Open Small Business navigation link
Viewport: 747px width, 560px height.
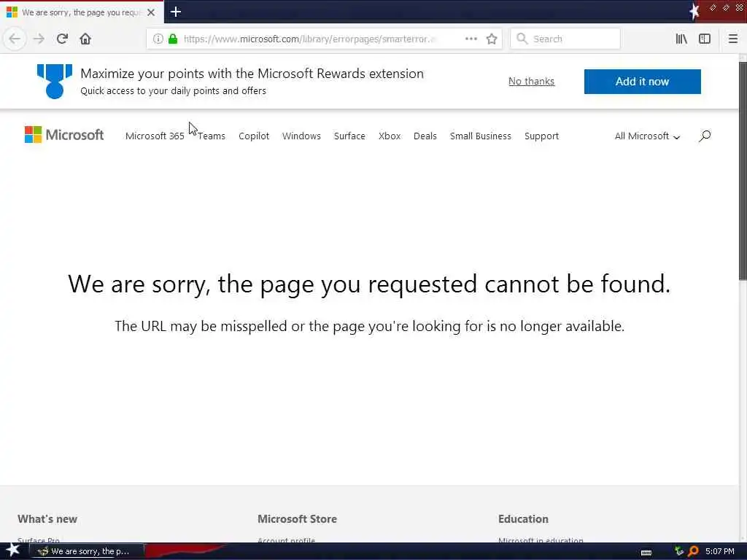click(x=480, y=136)
